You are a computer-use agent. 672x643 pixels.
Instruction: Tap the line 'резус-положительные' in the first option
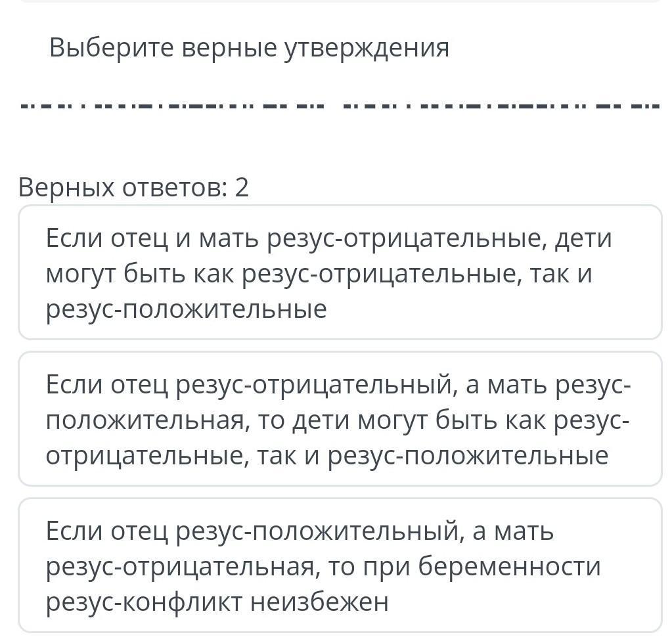tap(186, 309)
